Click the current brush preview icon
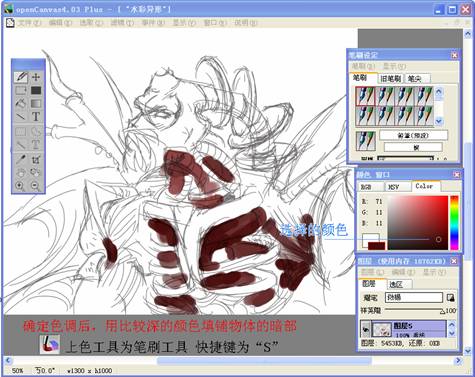Image resolution: width=475 pixels, height=377 pixels. click(x=365, y=141)
